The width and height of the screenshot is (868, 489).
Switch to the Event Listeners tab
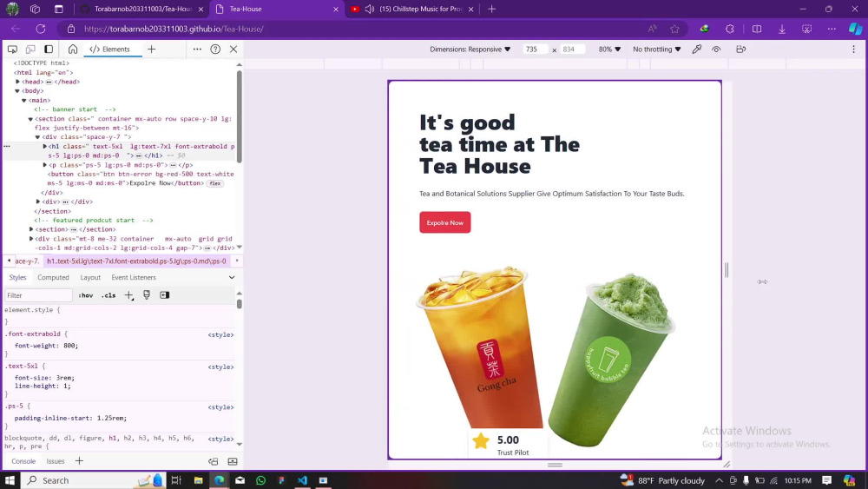(x=134, y=277)
